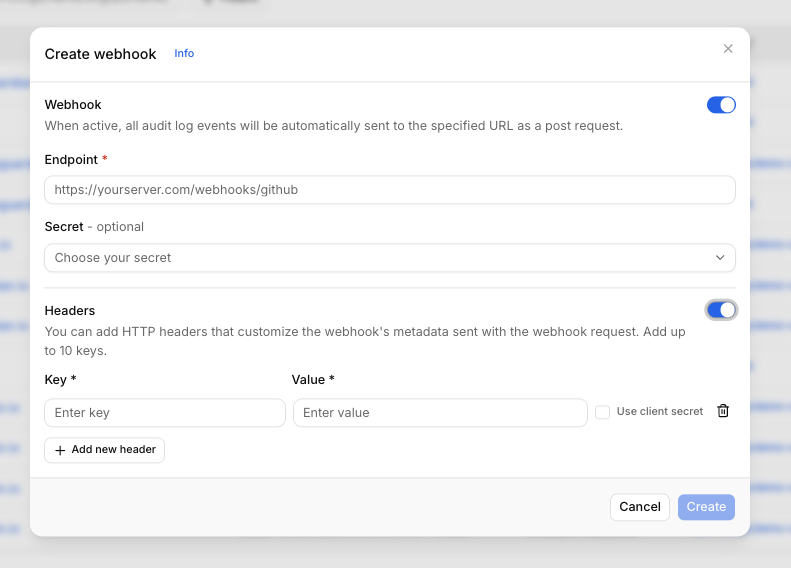Image resolution: width=791 pixels, height=568 pixels.
Task: Toggle the Webhook active switch
Action: tap(721, 105)
